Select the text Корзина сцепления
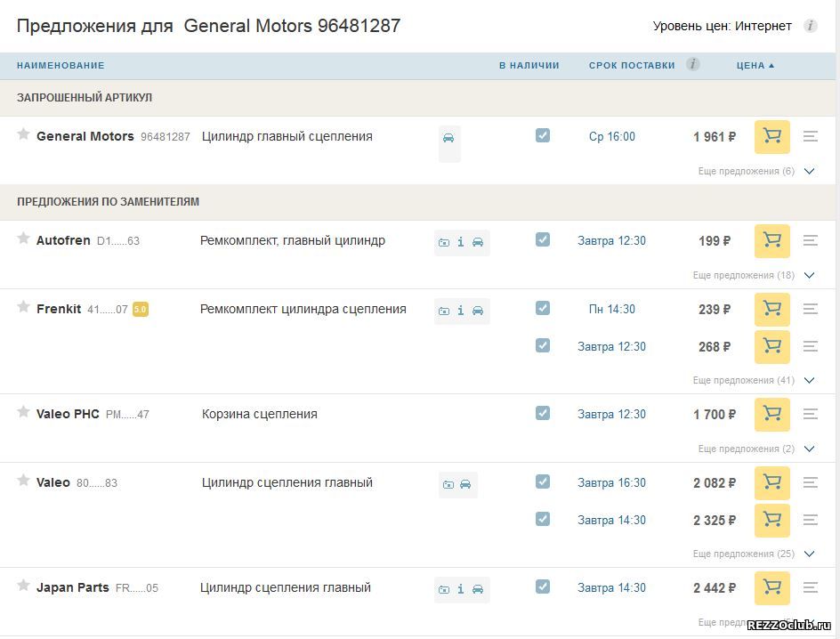This screenshot has width=840, height=639. pos(260,414)
